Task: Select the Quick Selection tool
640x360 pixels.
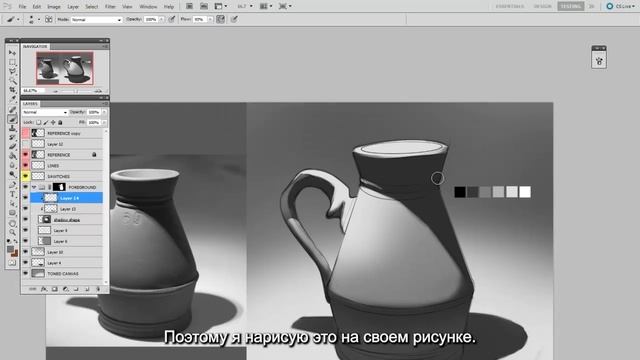Action: tap(12, 81)
